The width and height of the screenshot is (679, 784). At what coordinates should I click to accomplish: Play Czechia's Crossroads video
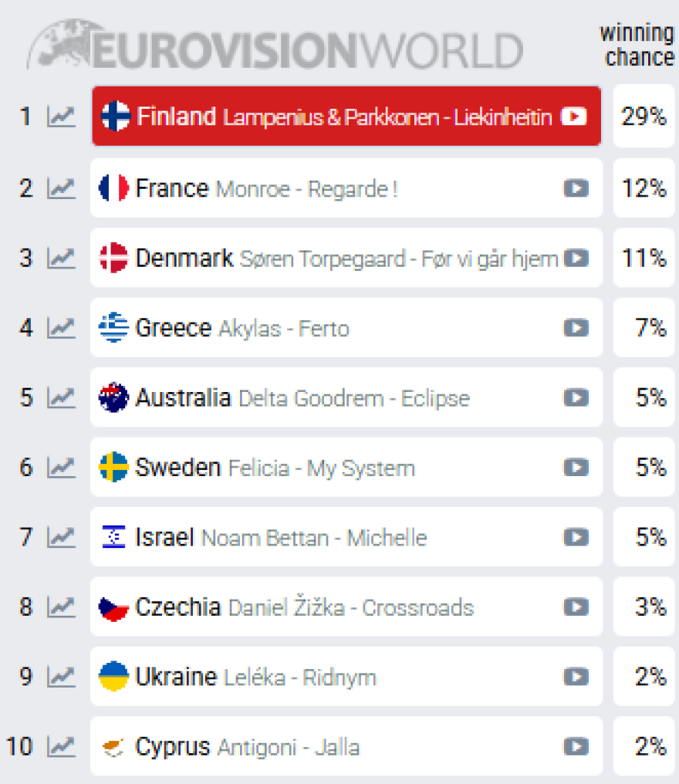coord(576,607)
